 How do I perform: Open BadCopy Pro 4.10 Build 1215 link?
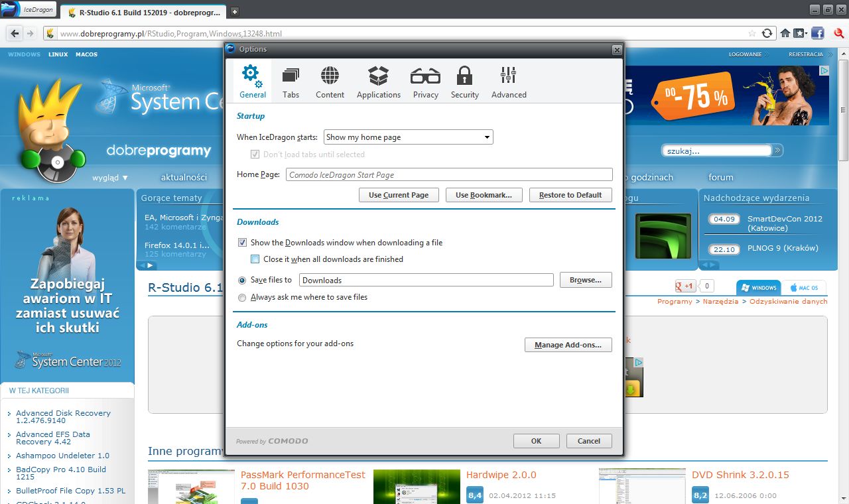click(x=61, y=473)
